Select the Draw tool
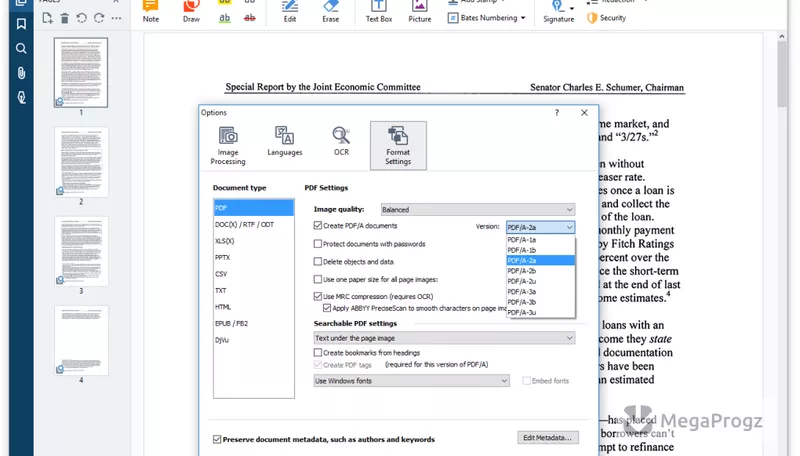800x456 pixels. 191,12
